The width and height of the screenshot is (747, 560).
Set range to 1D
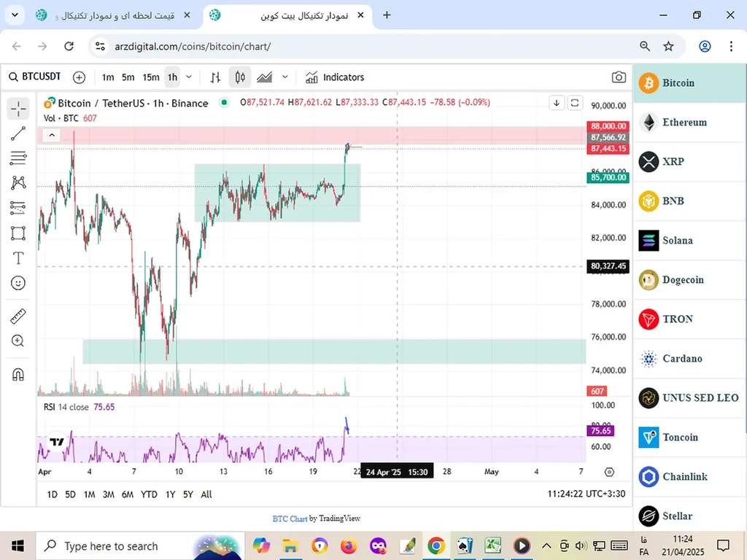pyautogui.click(x=52, y=494)
